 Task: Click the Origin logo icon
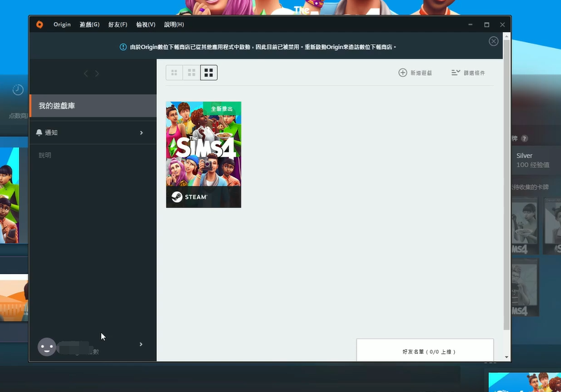point(40,24)
